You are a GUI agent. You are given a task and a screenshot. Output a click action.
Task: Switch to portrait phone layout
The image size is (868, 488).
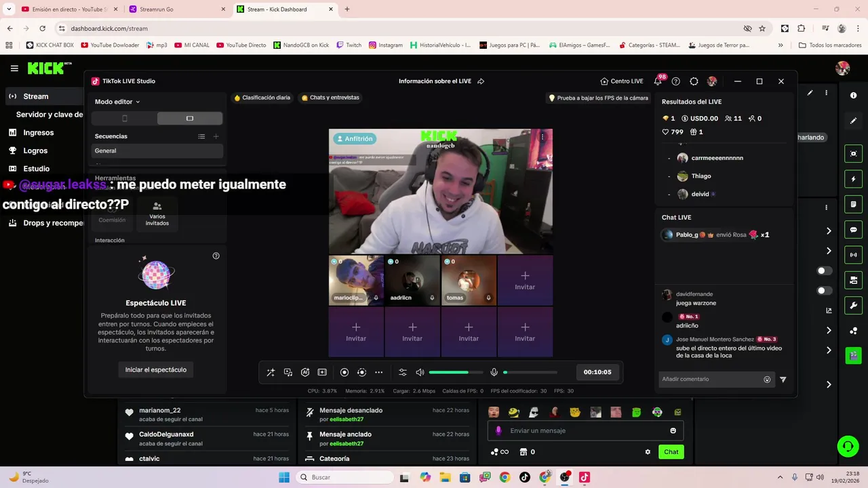pos(124,119)
